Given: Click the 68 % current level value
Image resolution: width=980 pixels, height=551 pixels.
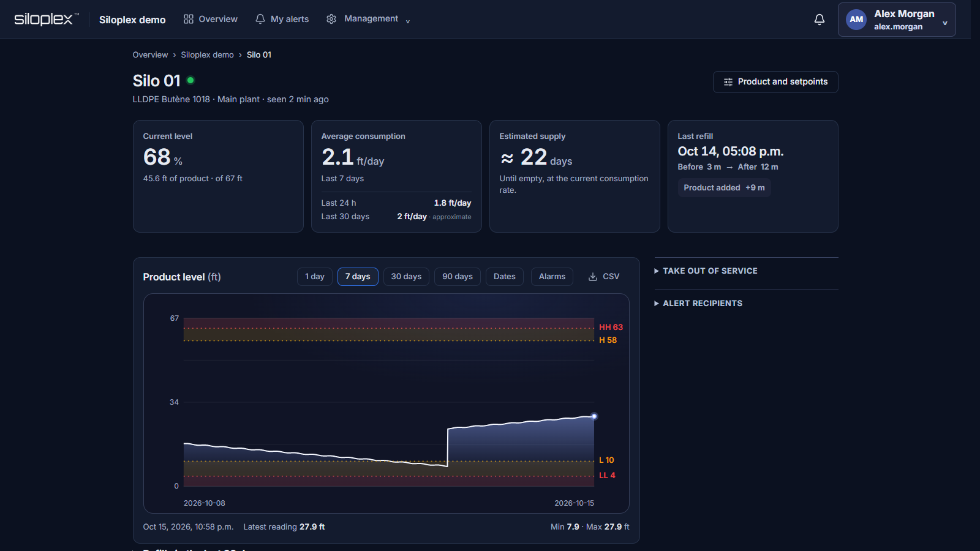Looking at the screenshot, I should tap(163, 157).
